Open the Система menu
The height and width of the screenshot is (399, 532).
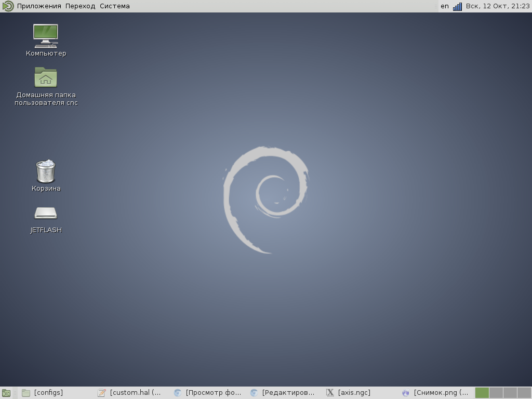(x=115, y=6)
